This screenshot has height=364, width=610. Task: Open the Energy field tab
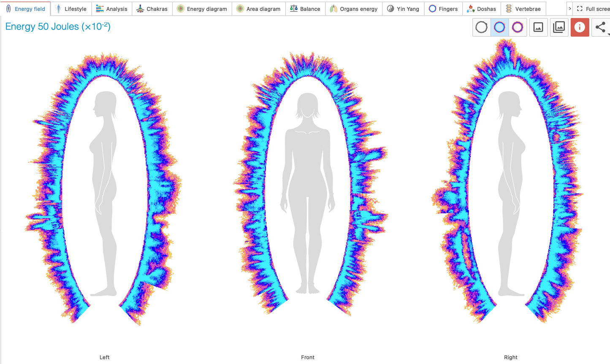26,9
